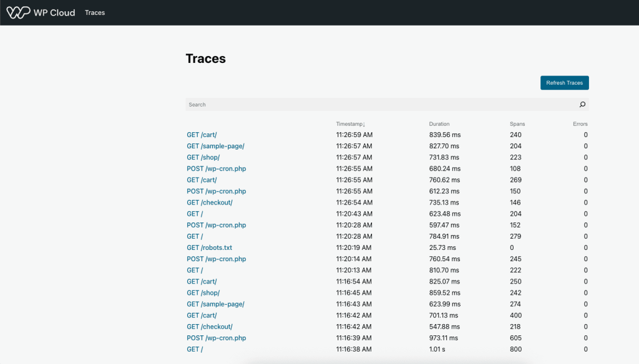Open GET / trace from 11:20:43 AM

194,214
